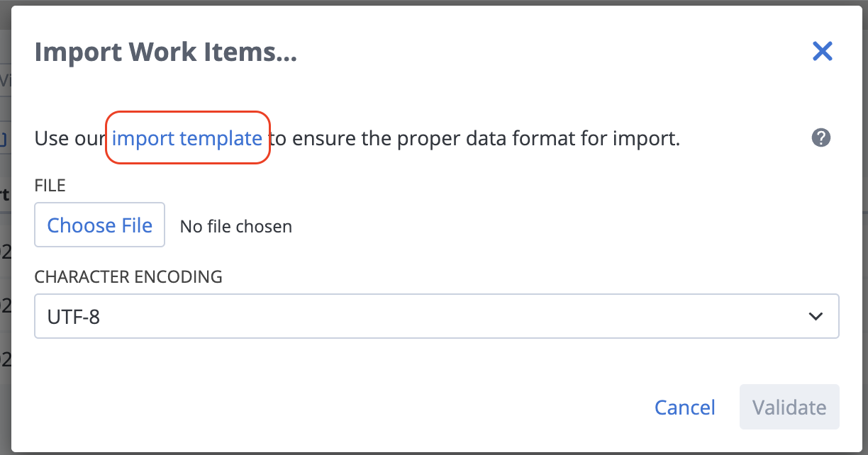Image resolution: width=868 pixels, height=455 pixels.
Task: Click the 'Use our' instruction text
Action: click(x=69, y=138)
